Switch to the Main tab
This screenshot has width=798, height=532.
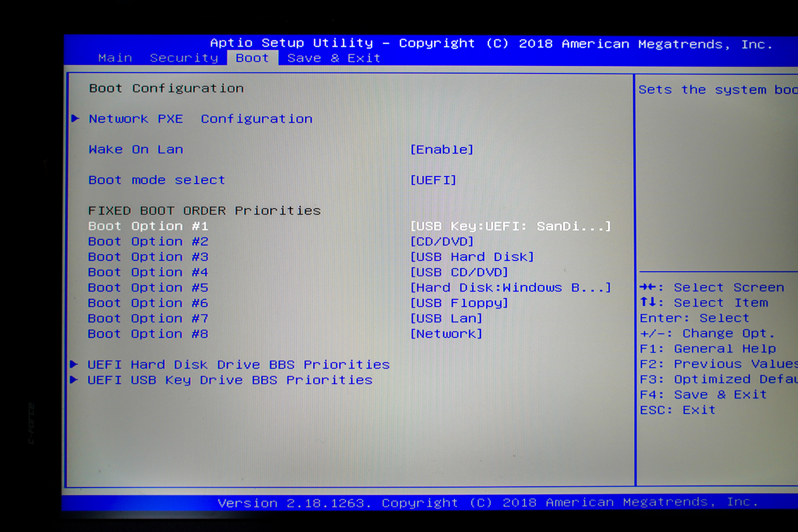pyautogui.click(x=115, y=58)
